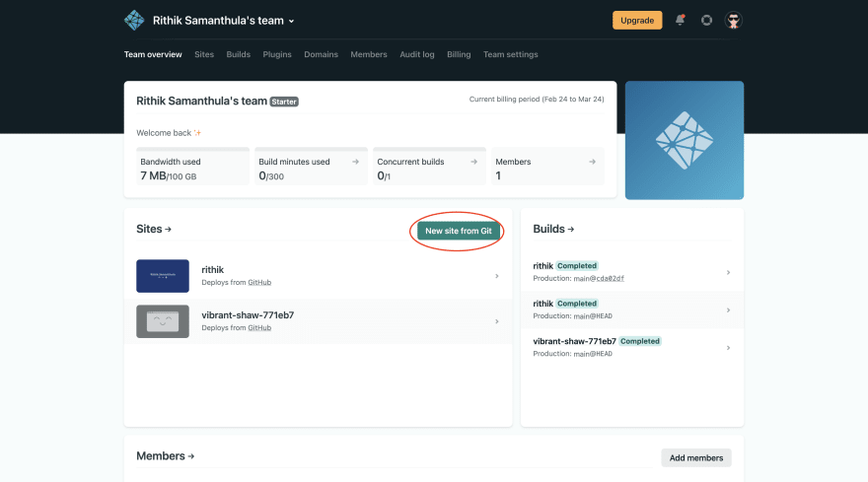Image resolution: width=868 pixels, height=482 pixels.
Task: Open the user avatar menu
Action: point(734,21)
